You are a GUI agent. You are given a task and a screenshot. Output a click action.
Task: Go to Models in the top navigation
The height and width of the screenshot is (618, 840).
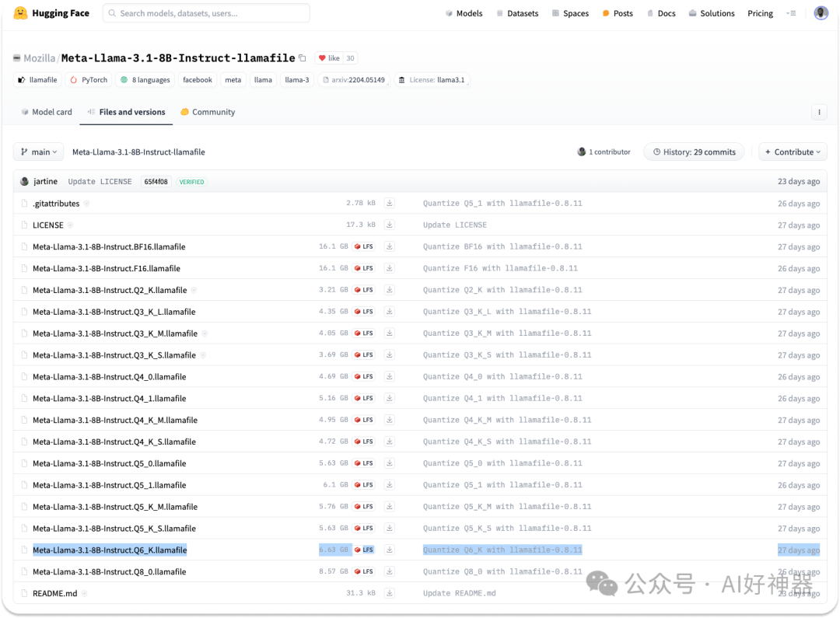(x=464, y=13)
